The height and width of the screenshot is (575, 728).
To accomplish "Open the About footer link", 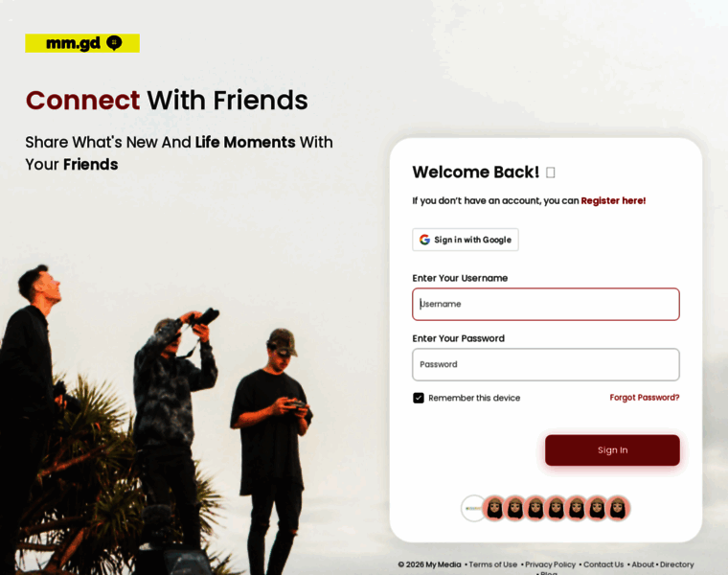I will click(x=643, y=564).
